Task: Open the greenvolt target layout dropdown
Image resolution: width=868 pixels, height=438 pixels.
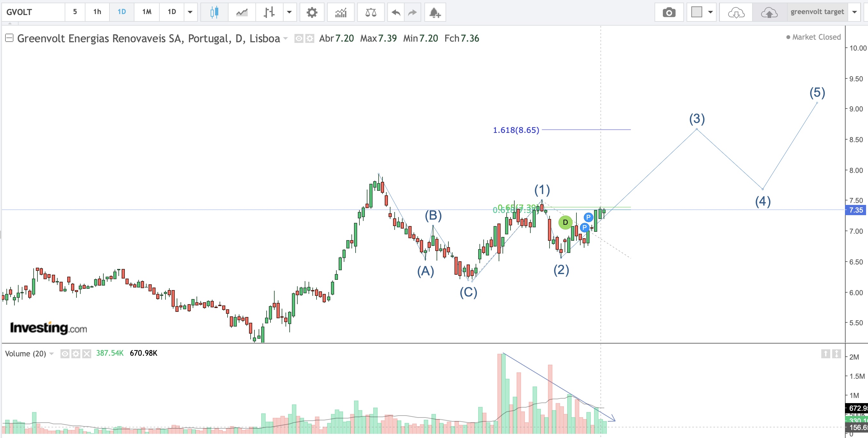Action: [x=854, y=12]
